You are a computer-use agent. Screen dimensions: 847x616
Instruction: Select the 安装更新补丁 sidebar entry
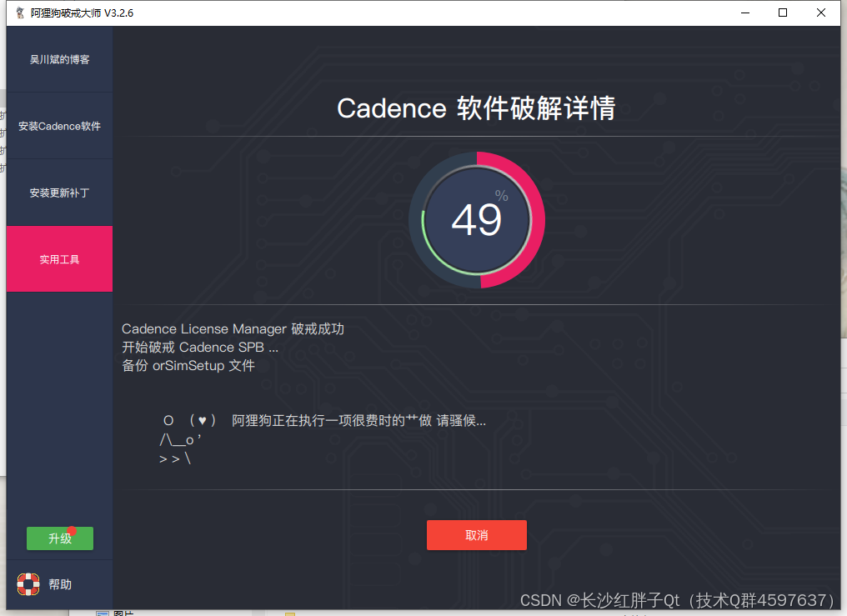(58, 192)
